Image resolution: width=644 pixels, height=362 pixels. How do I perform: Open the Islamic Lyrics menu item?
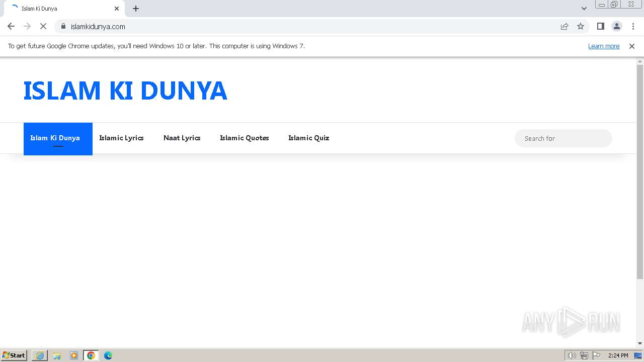(x=121, y=138)
